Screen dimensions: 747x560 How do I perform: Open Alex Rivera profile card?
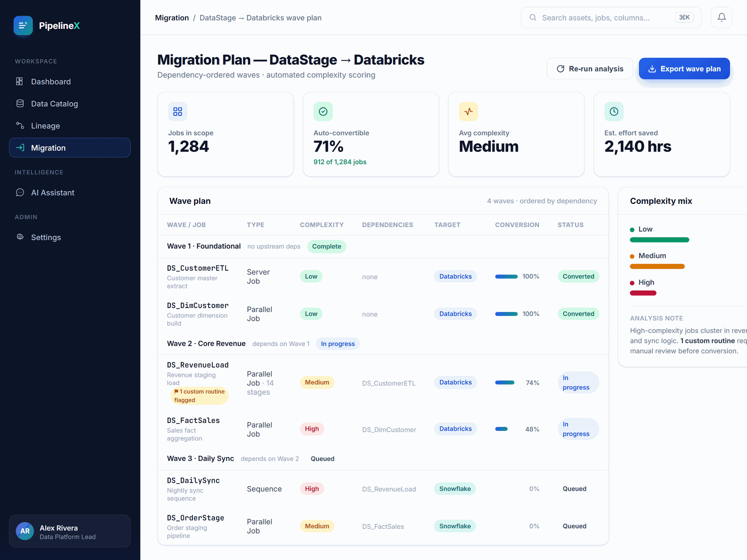pos(70,531)
